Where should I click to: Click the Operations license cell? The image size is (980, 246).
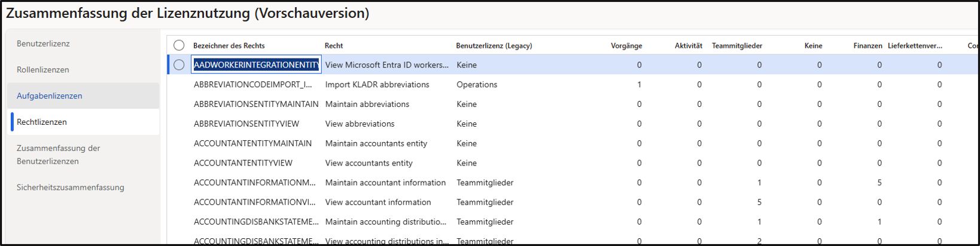click(x=477, y=85)
